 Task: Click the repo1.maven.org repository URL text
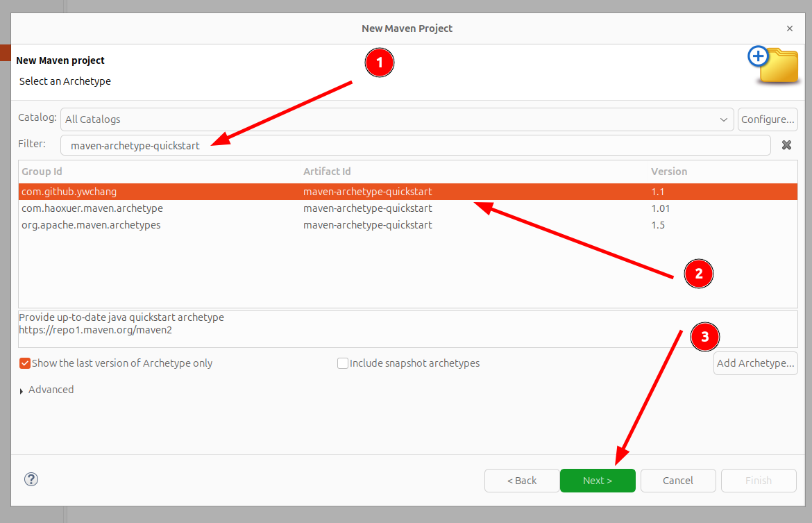95,330
